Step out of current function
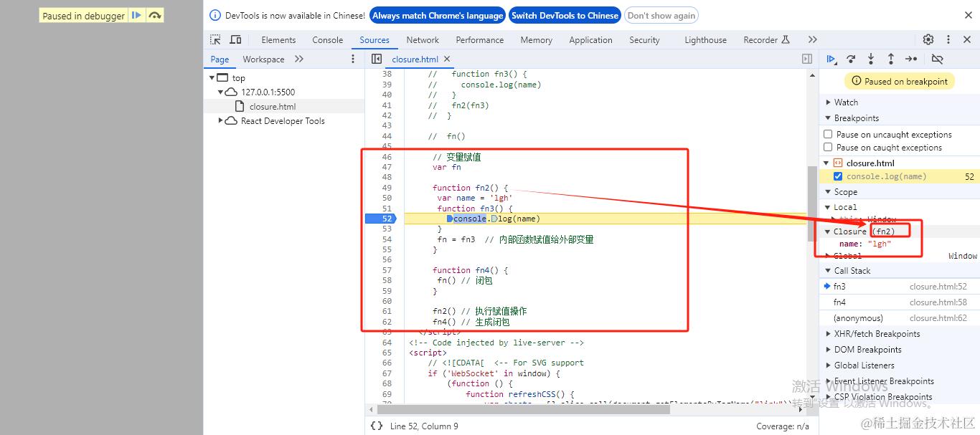980x435 pixels. point(890,59)
